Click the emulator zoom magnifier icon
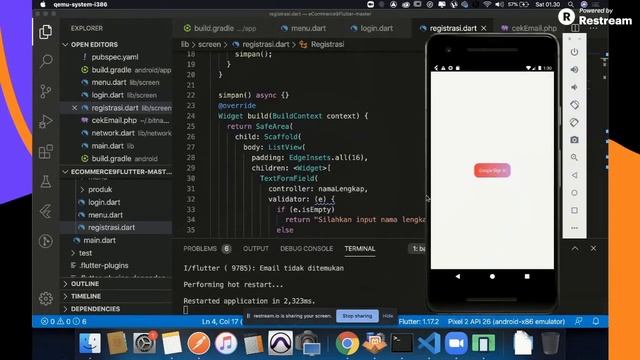Image resolution: width=640 pixels, height=360 pixels. (x=574, y=158)
